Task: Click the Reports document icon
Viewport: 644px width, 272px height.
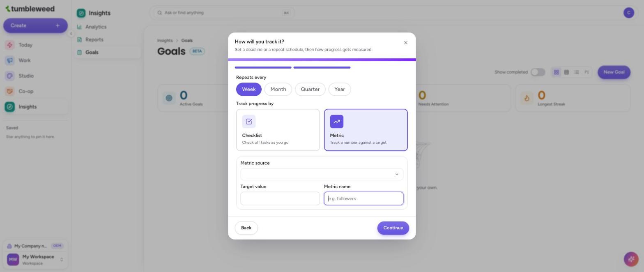Action: (79, 40)
